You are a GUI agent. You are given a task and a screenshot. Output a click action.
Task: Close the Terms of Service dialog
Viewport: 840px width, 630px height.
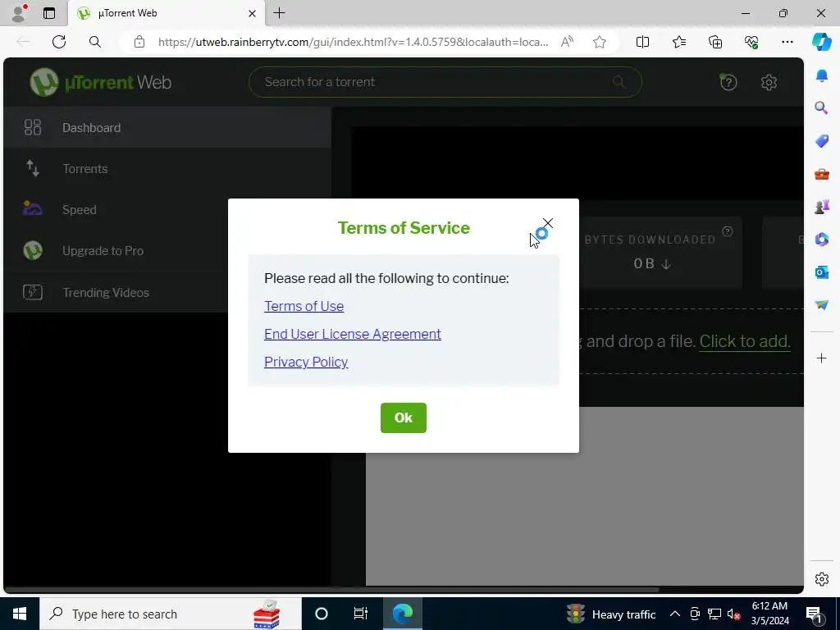[x=547, y=223]
